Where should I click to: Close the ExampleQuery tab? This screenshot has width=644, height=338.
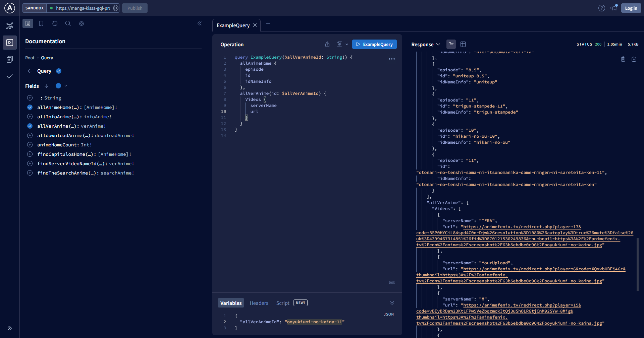[x=255, y=25]
